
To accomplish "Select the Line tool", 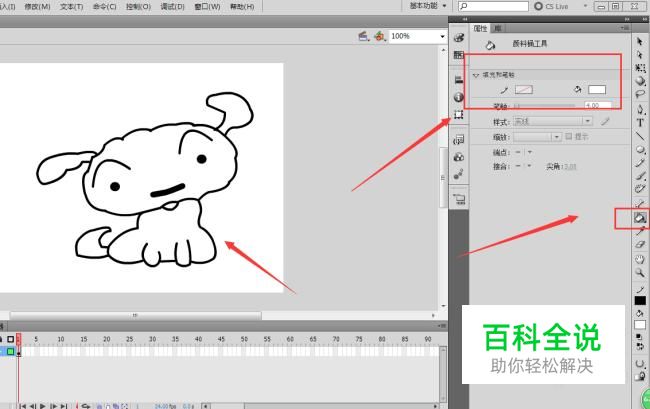I will click(640, 136).
